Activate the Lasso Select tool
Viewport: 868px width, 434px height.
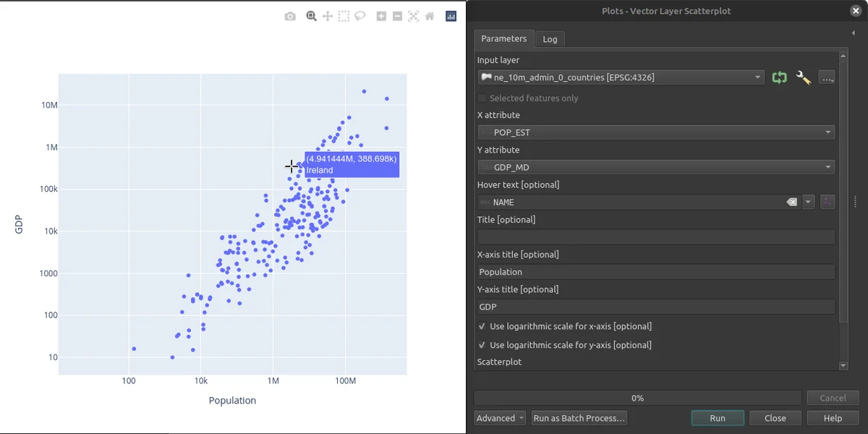(x=359, y=16)
